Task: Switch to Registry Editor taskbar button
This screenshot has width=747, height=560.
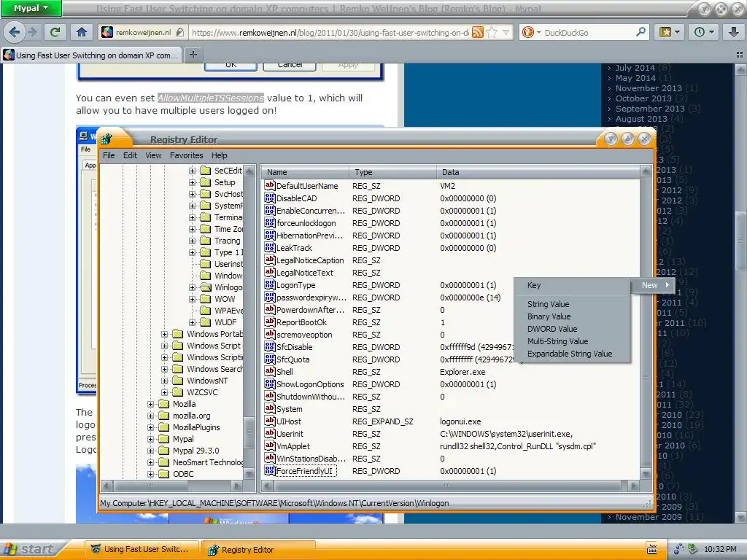Action: [258, 550]
